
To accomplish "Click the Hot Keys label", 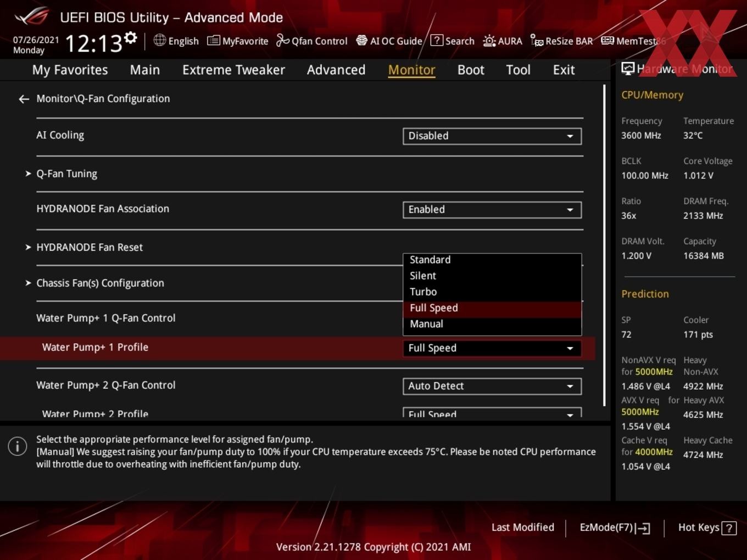I will 699,528.
